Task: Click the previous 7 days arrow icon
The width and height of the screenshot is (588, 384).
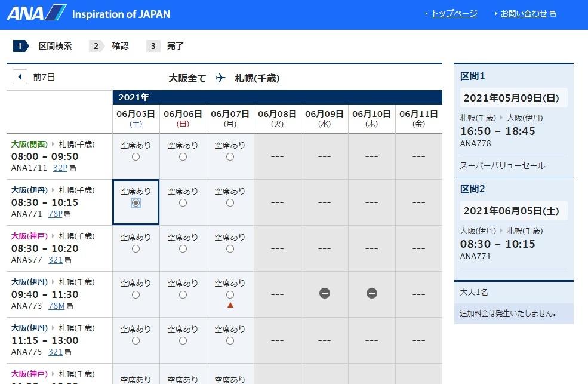Action: (x=20, y=77)
